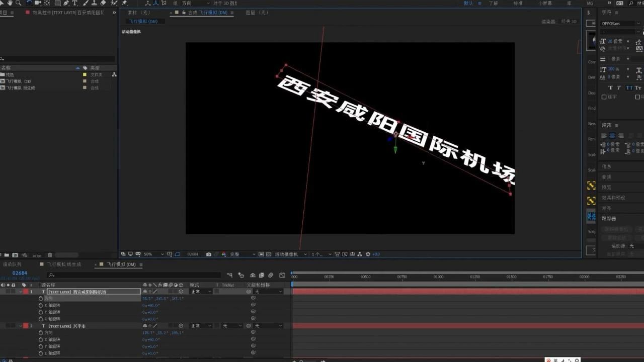Screen dimensions: 644x362
Task: Select the Clone Stamp tool
Action: coord(94,3)
